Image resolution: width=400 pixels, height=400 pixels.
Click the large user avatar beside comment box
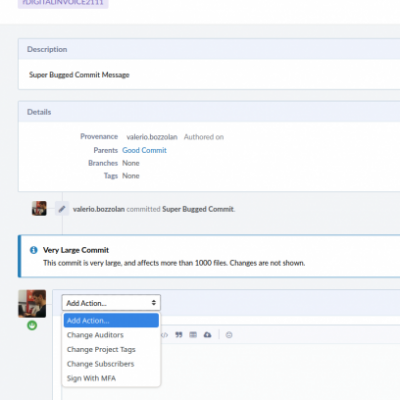(x=32, y=303)
